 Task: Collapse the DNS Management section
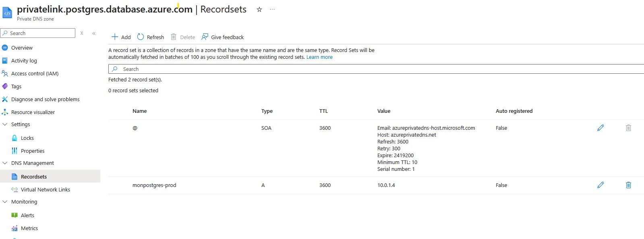coord(5,163)
